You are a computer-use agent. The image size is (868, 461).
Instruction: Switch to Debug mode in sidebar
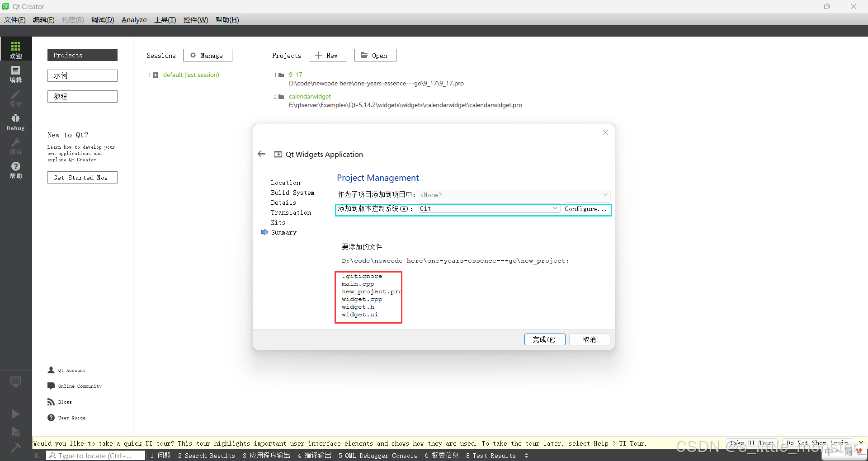coord(16,122)
